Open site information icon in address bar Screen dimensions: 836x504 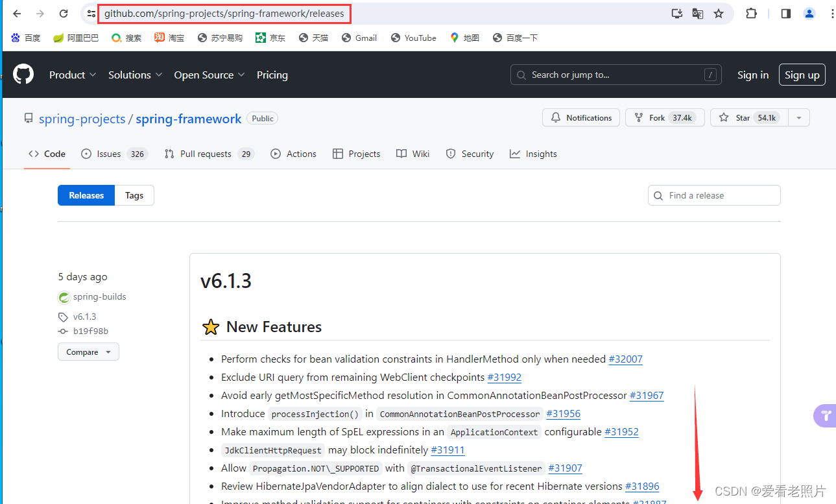click(91, 14)
